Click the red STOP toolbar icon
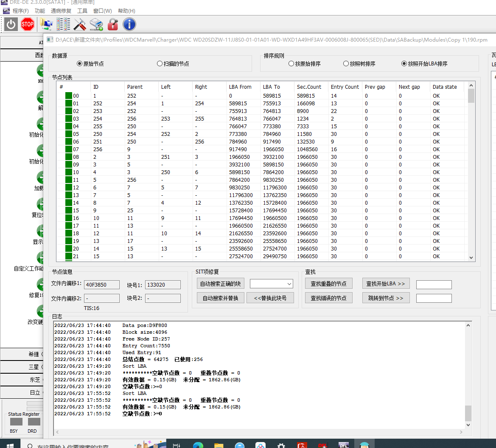496x448 pixels. click(28, 24)
